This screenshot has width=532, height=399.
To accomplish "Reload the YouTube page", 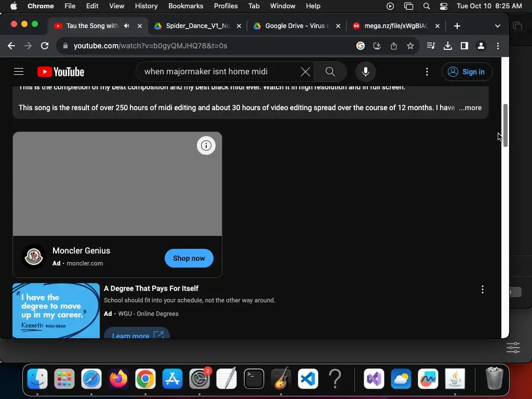I will click(x=45, y=46).
